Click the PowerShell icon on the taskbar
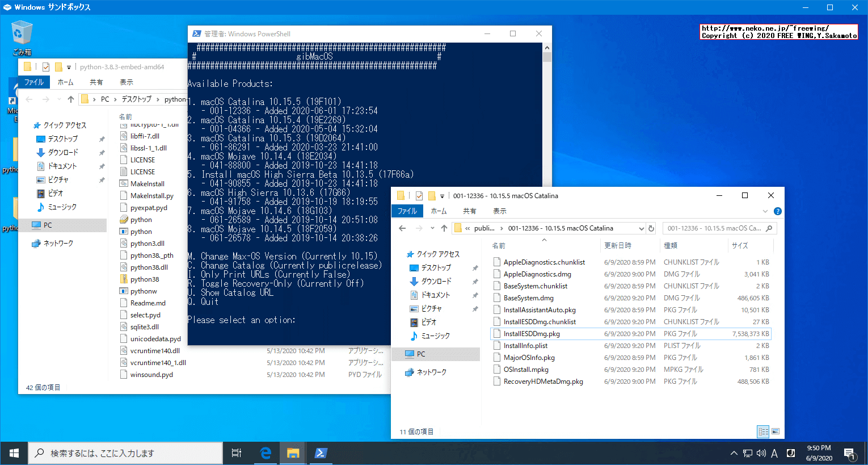Screen dimensions: 868x465 320,453
